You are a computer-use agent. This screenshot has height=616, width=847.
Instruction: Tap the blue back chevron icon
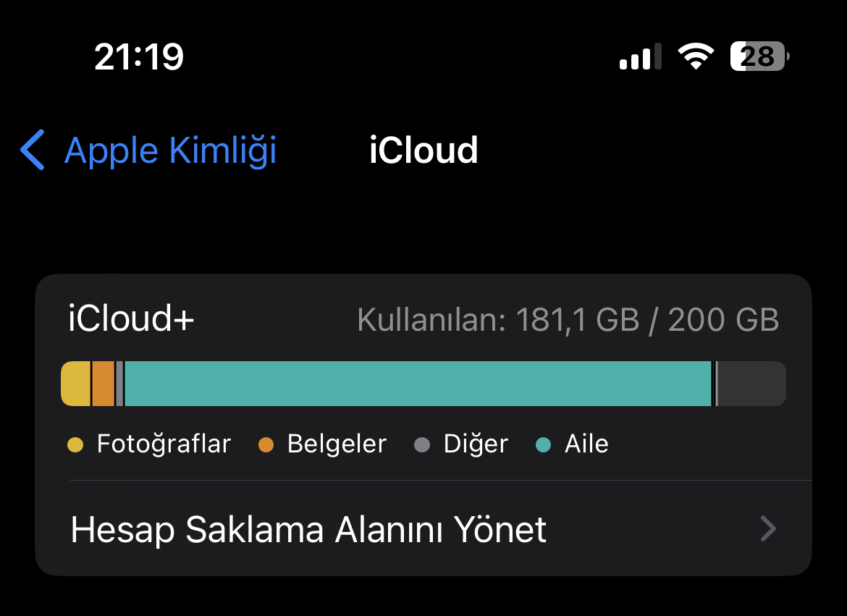click(33, 150)
